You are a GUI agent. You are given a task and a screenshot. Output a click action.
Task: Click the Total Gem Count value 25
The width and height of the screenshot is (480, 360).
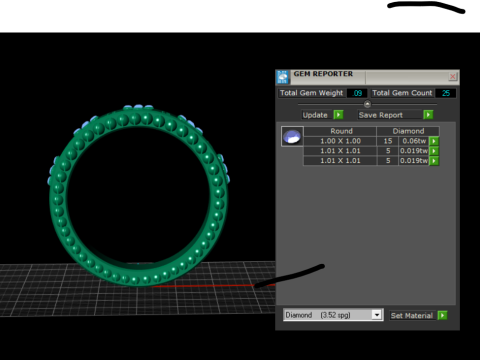coord(446,93)
